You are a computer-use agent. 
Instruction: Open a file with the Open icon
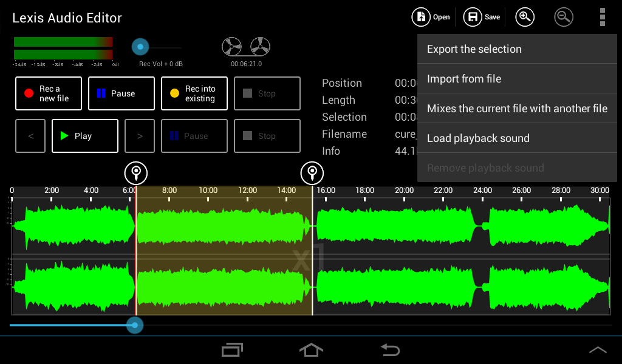[421, 17]
